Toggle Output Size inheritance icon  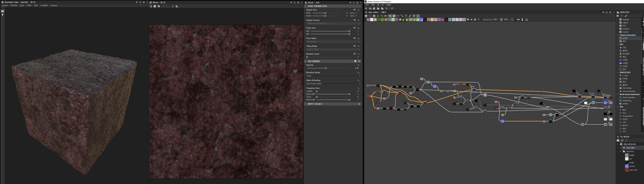point(354,10)
